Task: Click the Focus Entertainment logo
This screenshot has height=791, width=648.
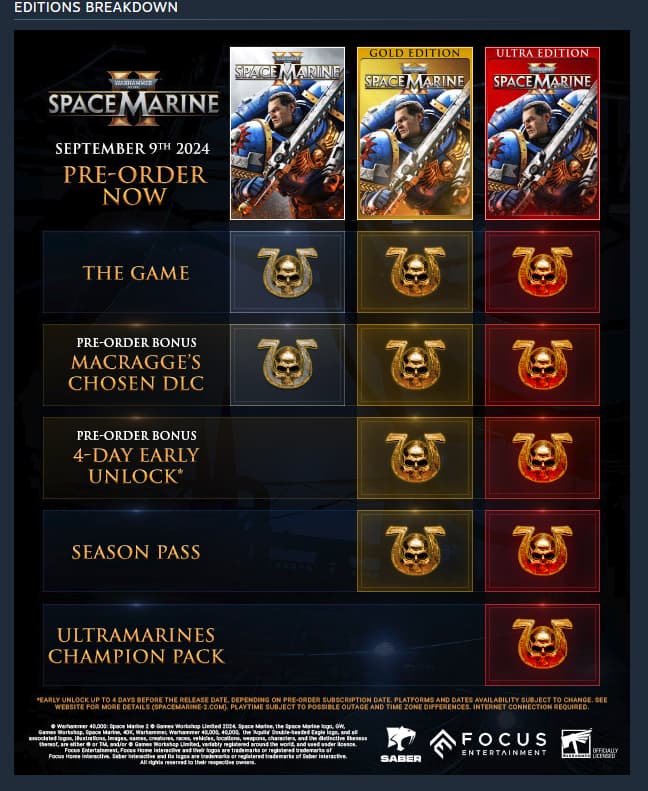Action: [x=488, y=744]
